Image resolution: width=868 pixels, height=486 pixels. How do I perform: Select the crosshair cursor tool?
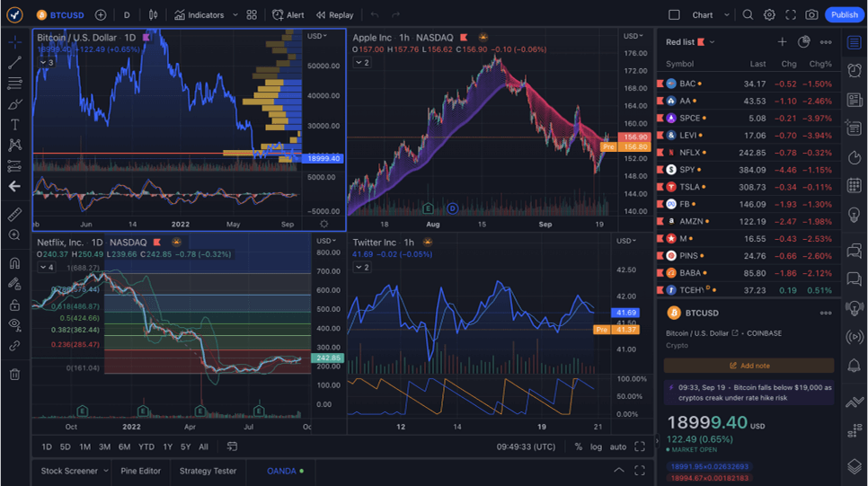tap(15, 42)
